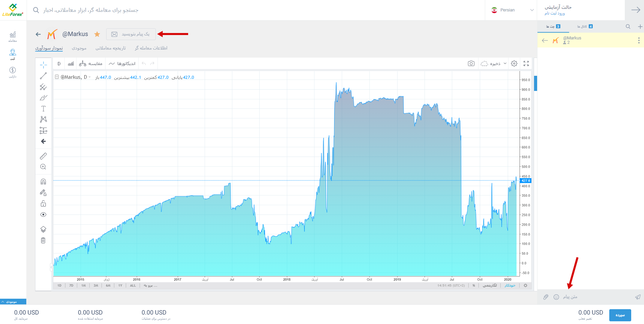Viewport: 644px width, 324px height.
Task: Click the یک پیام بنویسید message button
Action: click(131, 34)
